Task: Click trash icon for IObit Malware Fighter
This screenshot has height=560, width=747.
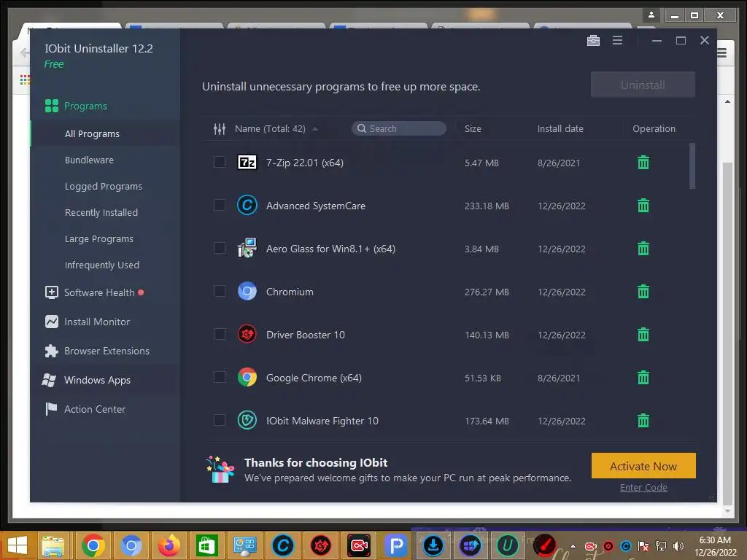Action: pos(643,421)
